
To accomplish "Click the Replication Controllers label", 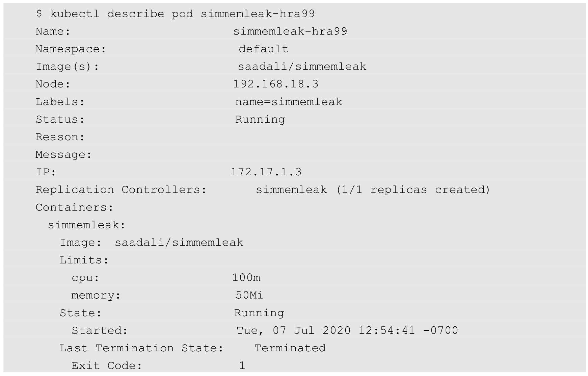I will pos(121,190).
